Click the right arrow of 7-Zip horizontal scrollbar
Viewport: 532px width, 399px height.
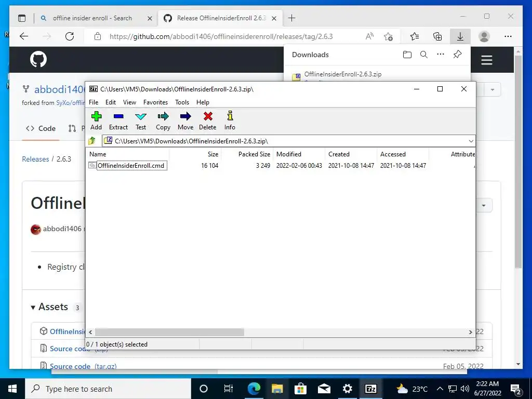pos(471,332)
